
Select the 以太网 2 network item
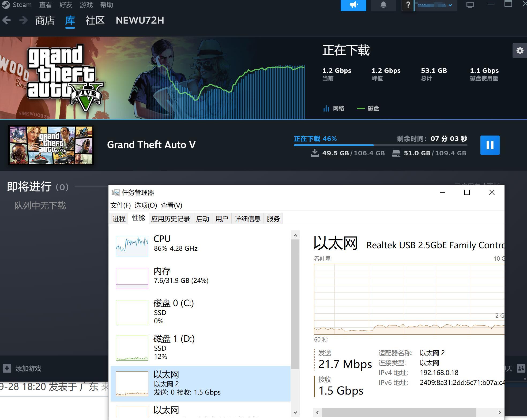200,383
